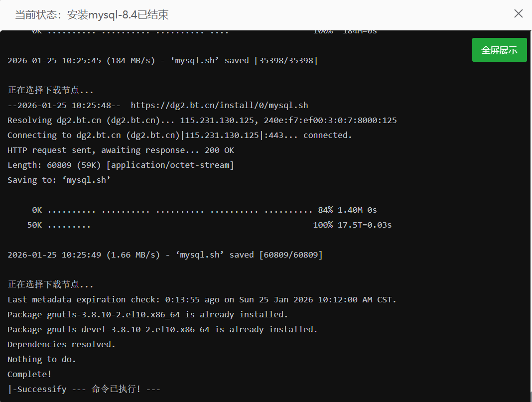The width and height of the screenshot is (532, 402).
Task: Select the 'mysql.sh saved [60809/60809]' line
Action: (x=164, y=255)
